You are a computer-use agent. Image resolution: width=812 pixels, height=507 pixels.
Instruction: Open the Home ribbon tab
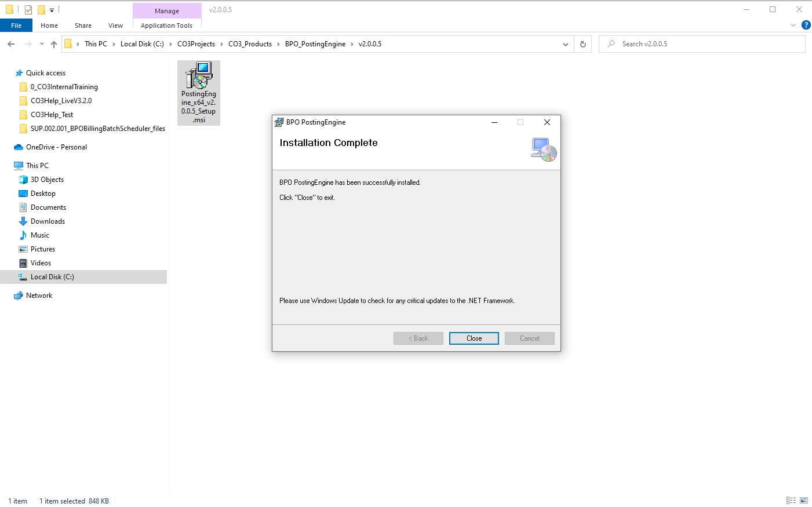(49, 25)
